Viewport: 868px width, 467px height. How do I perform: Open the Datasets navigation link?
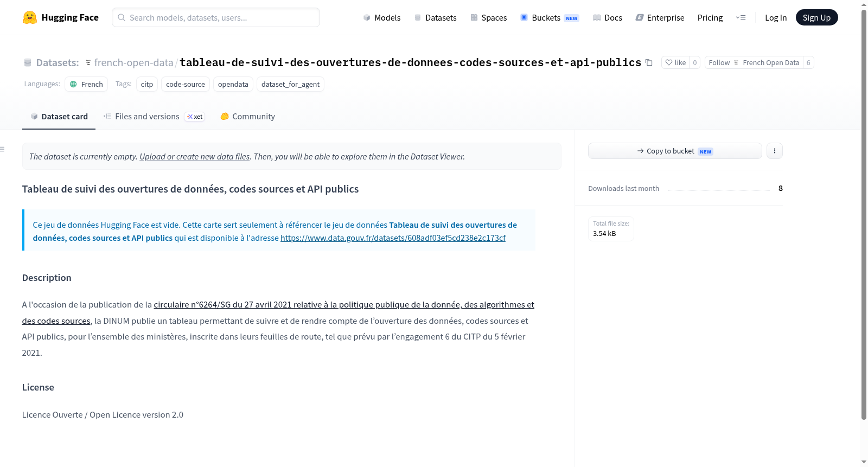(436, 18)
